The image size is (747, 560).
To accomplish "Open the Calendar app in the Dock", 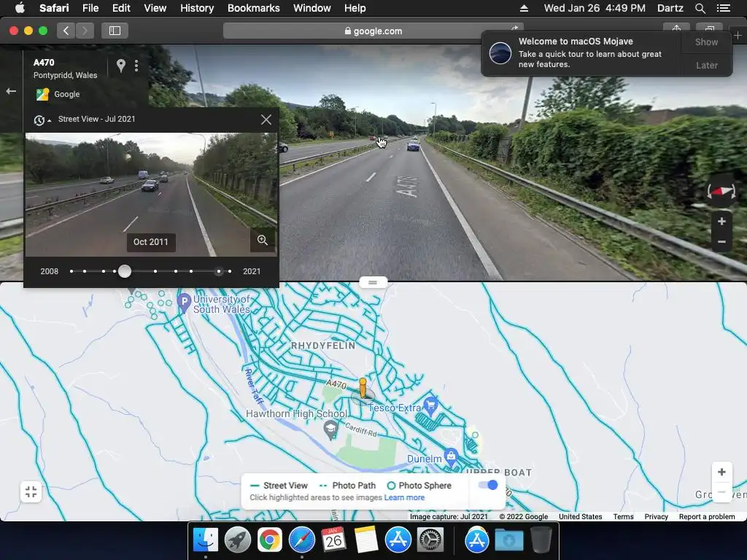I will coord(333,540).
